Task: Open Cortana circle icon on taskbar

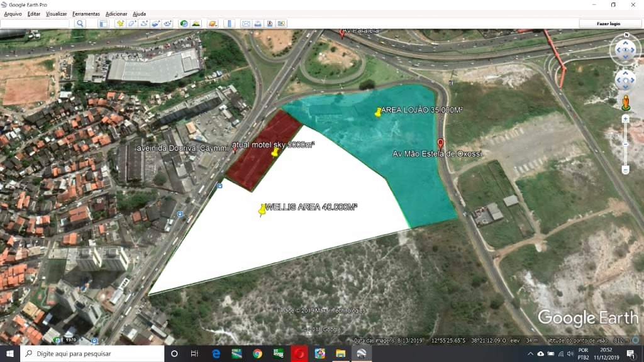Action: click(174, 353)
